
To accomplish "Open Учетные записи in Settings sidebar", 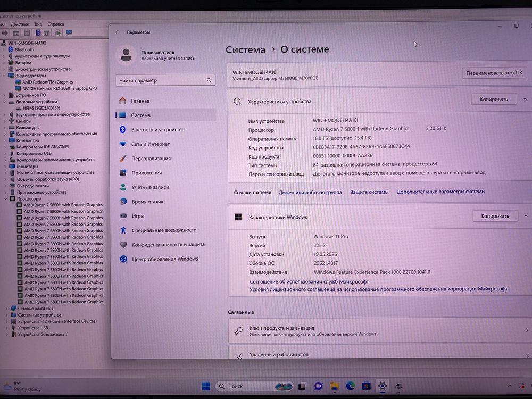I will click(165, 187).
